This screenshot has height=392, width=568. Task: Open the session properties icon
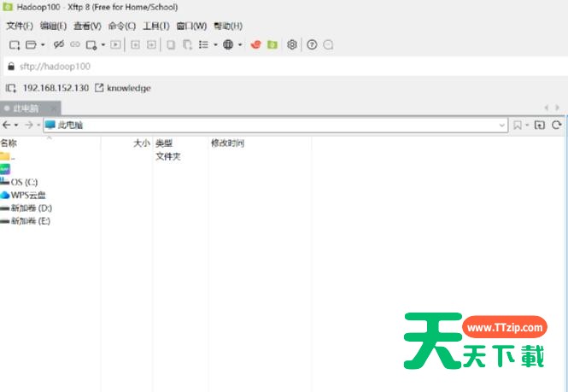click(x=91, y=45)
